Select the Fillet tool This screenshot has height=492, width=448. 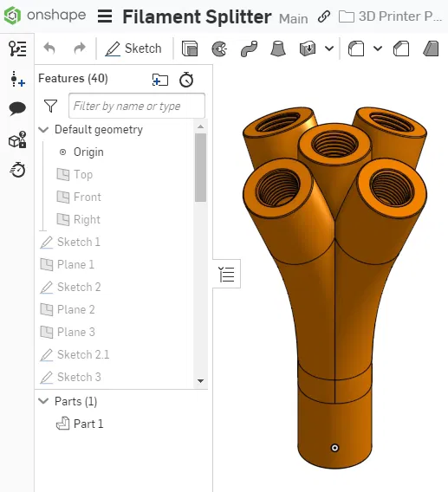pyautogui.click(x=356, y=49)
